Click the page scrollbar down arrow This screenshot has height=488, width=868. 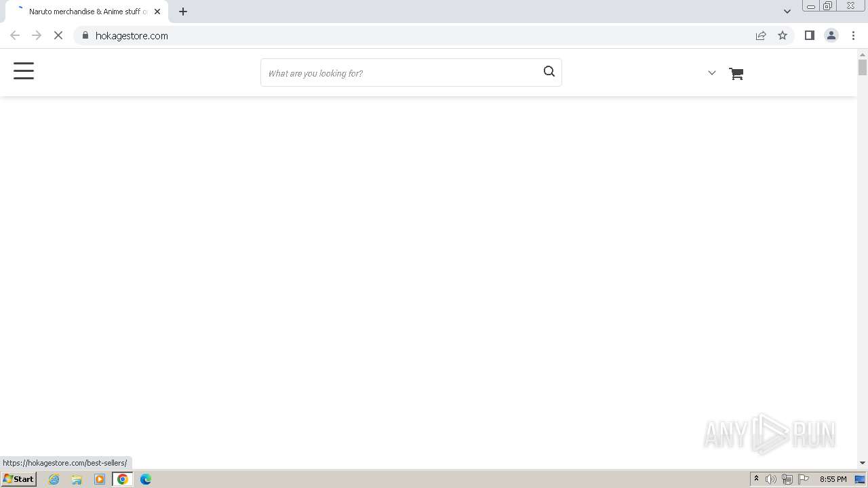click(x=863, y=463)
